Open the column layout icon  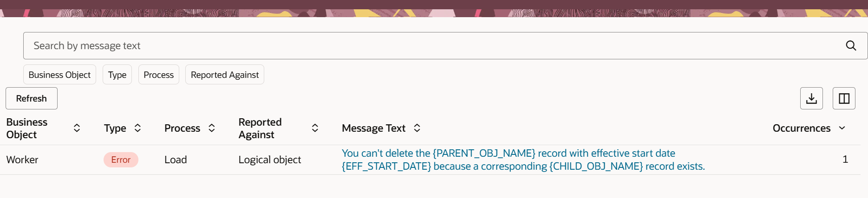point(844,98)
